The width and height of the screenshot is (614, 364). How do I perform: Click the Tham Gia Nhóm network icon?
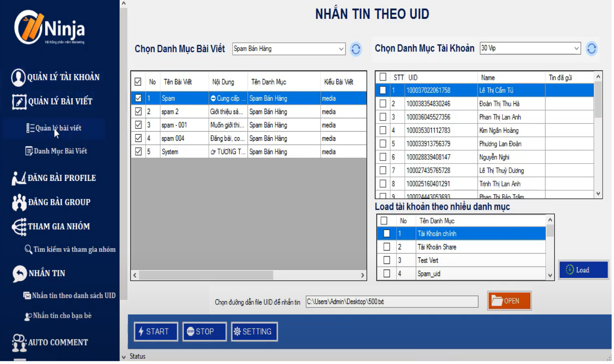tap(19, 227)
